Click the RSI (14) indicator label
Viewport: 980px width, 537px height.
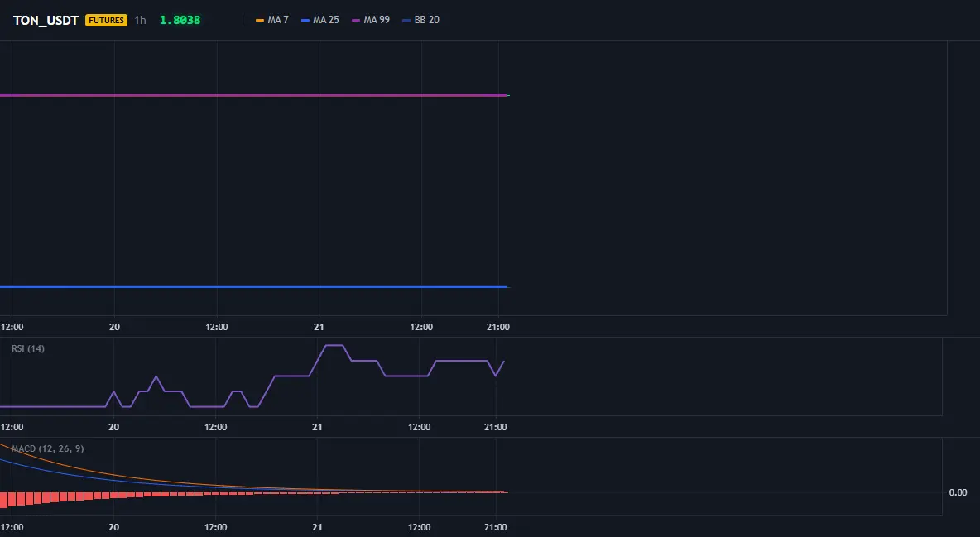pyautogui.click(x=28, y=348)
